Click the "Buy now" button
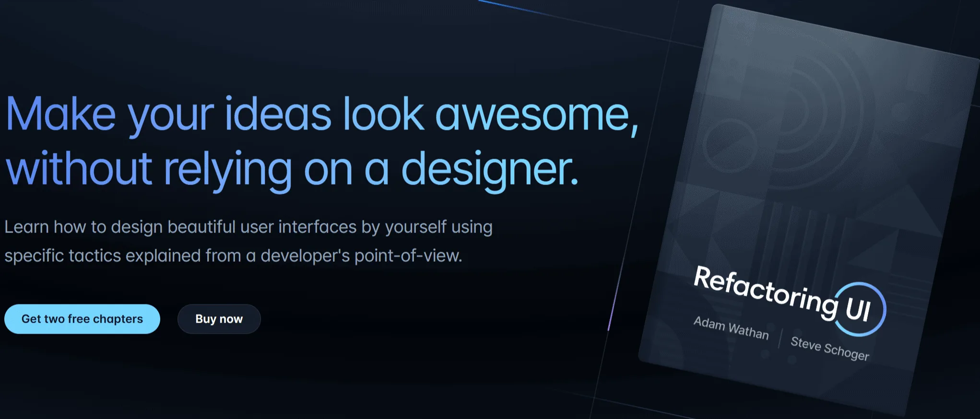The width and height of the screenshot is (980, 419). [x=219, y=319]
